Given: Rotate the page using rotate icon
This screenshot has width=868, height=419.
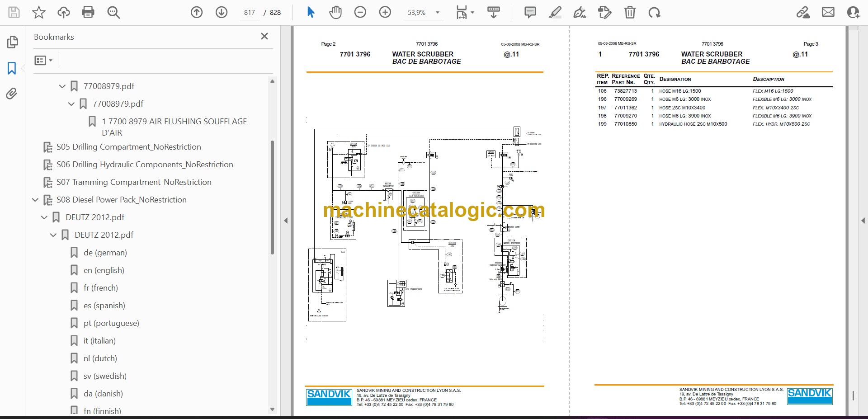Looking at the screenshot, I should pyautogui.click(x=654, y=12).
